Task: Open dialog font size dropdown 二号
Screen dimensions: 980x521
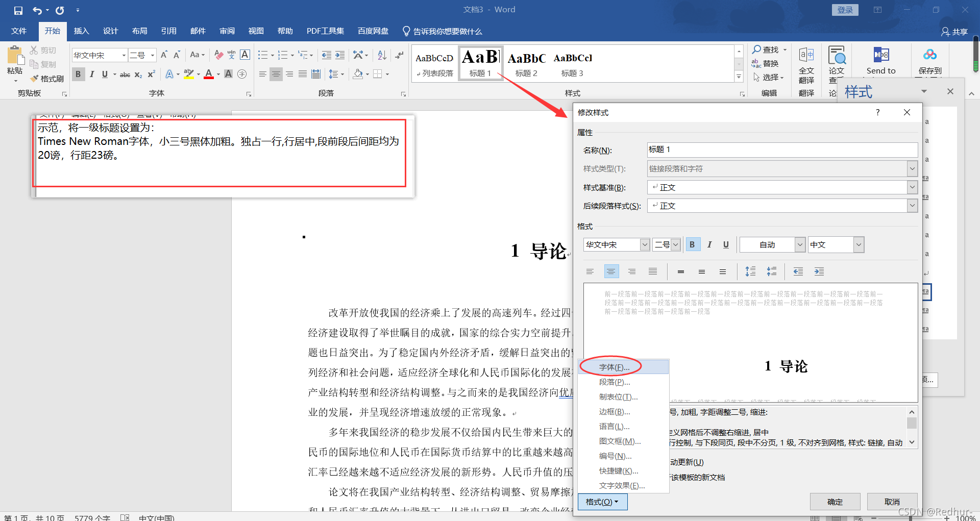Action: pos(675,245)
